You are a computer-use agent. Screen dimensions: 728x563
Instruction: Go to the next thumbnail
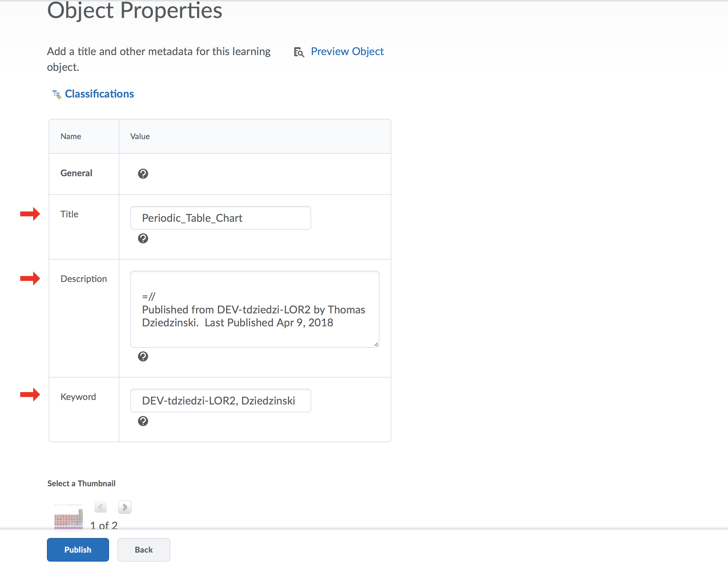point(125,507)
